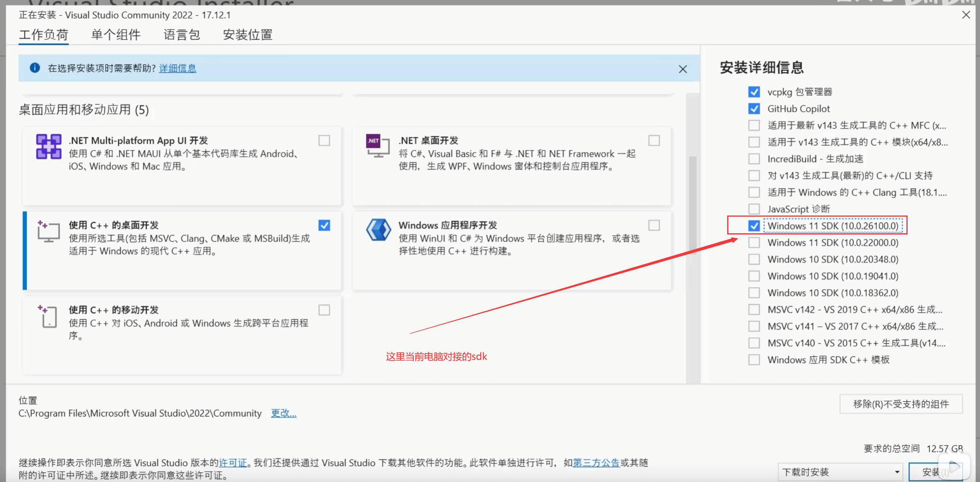
Task: Click the workloads list vertical scrollbar
Action: tap(692, 206)
